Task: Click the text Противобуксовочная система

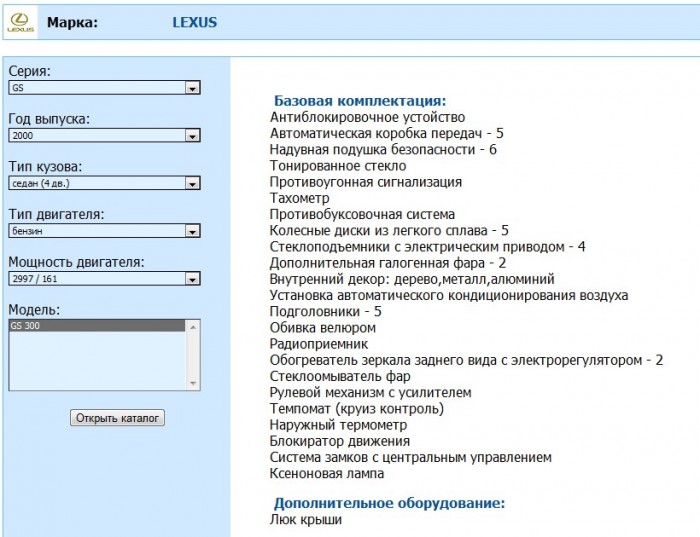Action: pos(362,214)
